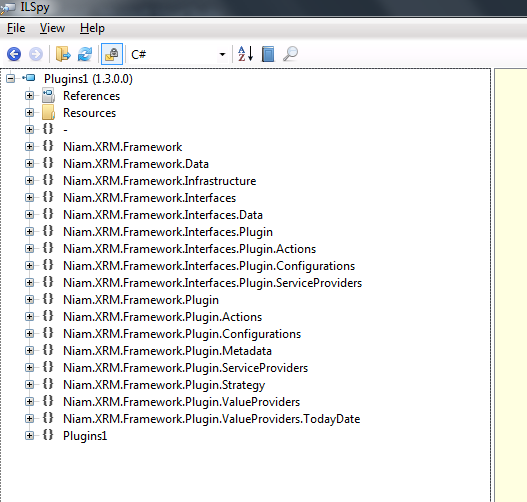Click the blue book assembly list icon
The width and height of the screenshot is (527, 502).
point(268,54)
